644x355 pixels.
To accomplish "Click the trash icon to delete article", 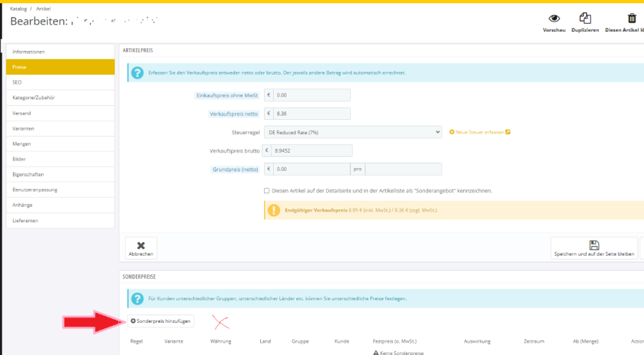I will coord(632,19).
